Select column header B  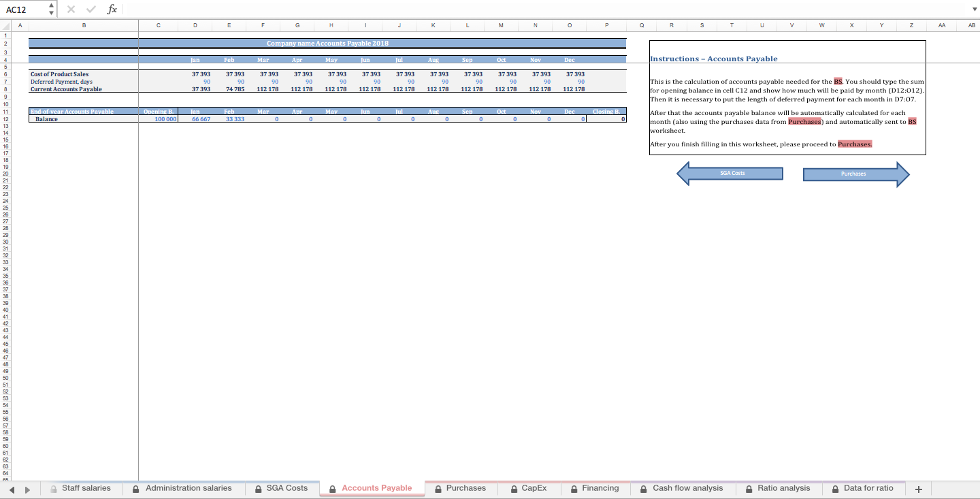click(x=84, y=25)
